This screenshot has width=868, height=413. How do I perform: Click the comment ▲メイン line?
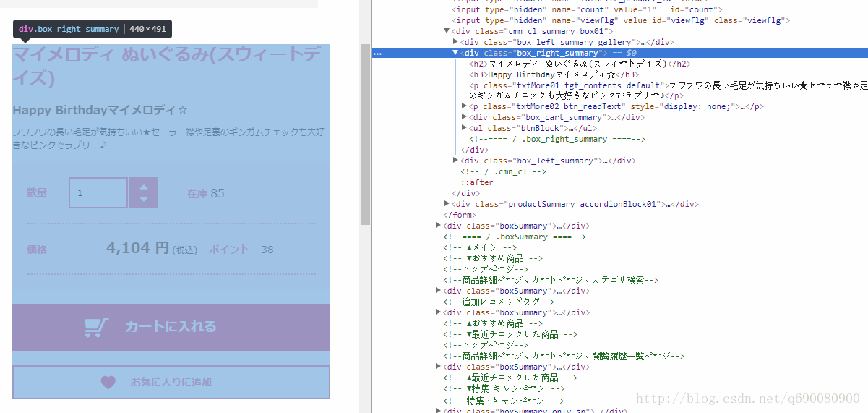pyautogui.click(x=481, y=247)
